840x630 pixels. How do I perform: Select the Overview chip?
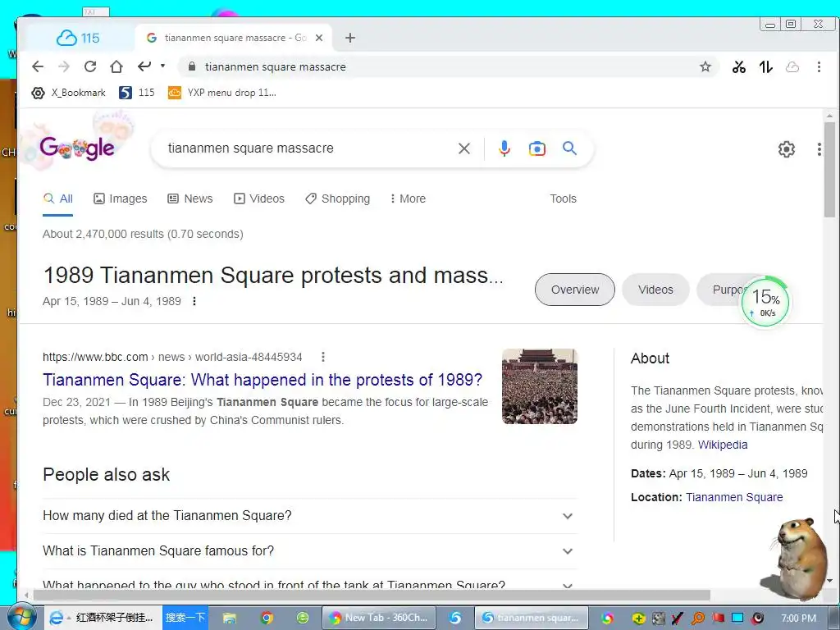point(575,290)
